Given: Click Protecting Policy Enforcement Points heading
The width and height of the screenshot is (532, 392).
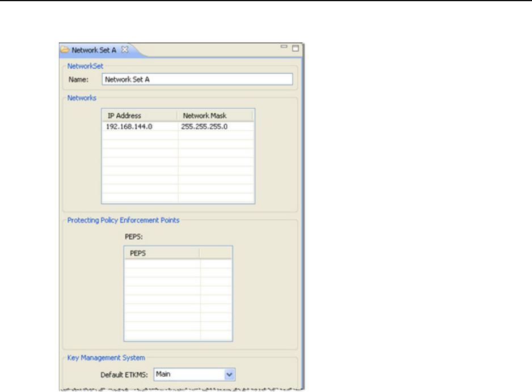Looking at the screenshot, I should [123, 220].
